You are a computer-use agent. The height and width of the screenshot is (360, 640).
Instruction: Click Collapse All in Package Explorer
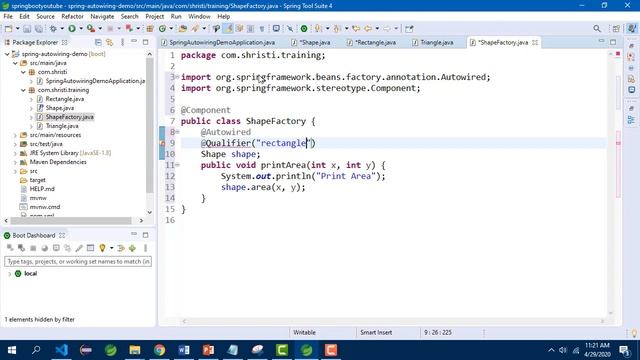(x=98, y=42)
